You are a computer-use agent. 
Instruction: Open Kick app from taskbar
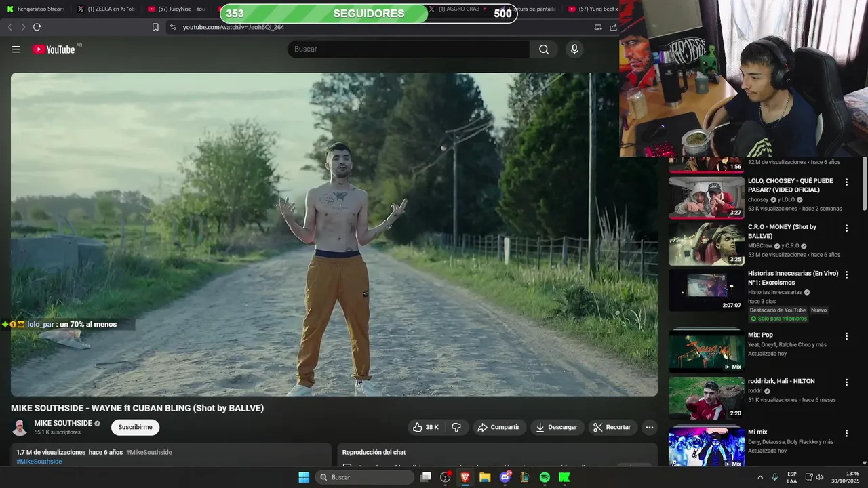coord(564,477)
